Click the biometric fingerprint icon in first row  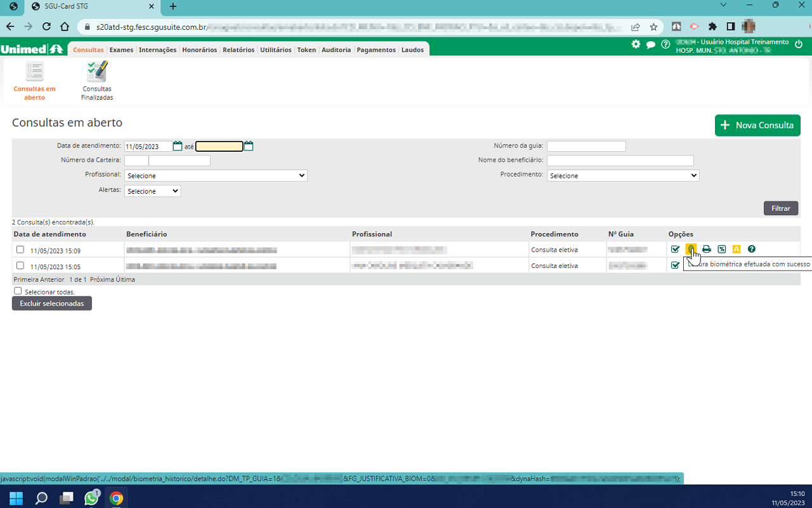pyautogui.click(x=691, y=250)
